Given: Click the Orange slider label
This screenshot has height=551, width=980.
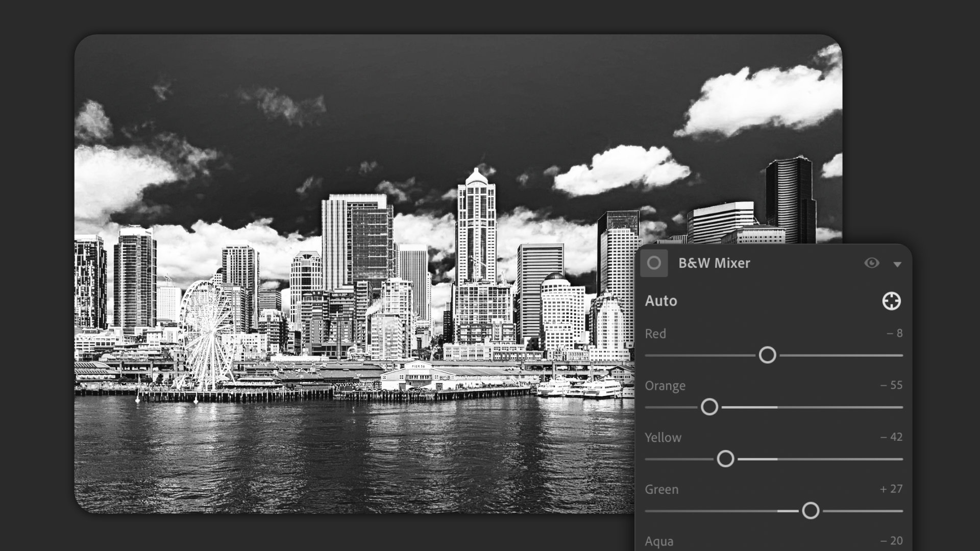Looking at the screenshot, I should 665,386.
